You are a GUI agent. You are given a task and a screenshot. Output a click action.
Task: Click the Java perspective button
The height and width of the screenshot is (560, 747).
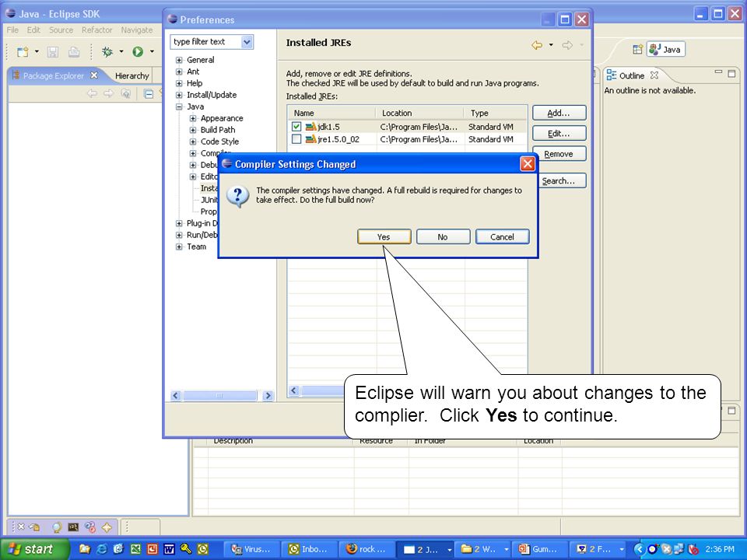(666, 49)
